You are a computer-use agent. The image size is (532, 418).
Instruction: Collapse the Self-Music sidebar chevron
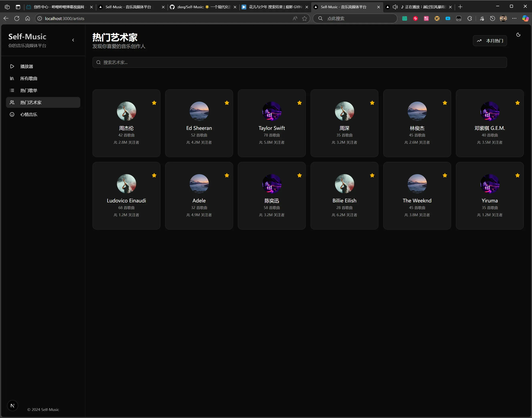coord(73,40)
